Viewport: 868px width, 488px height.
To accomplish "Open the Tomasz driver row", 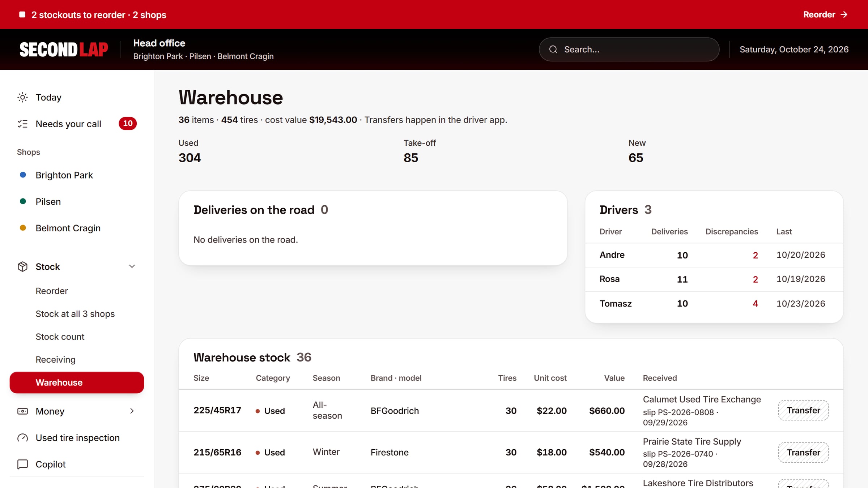I will [714, 304].
